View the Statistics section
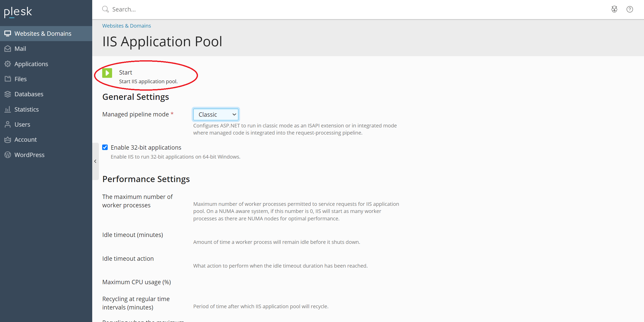The image size is (644, 322). pos(46,109)
